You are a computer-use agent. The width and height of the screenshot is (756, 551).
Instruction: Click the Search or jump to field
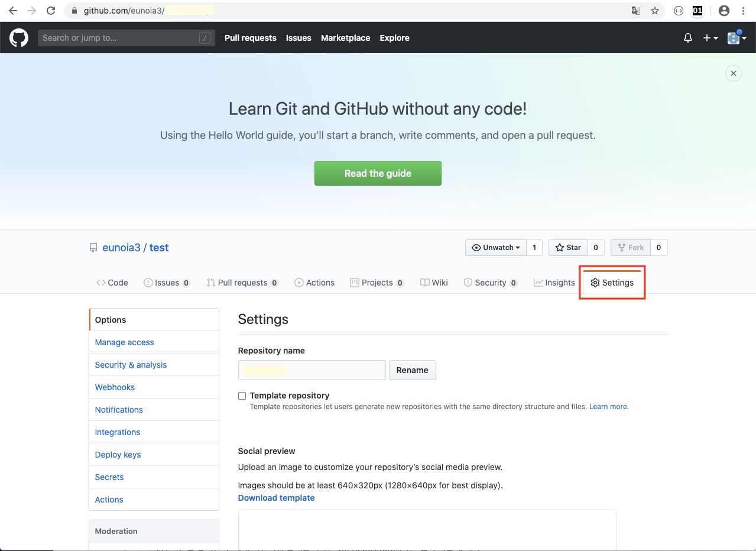(x=126, y=38)
